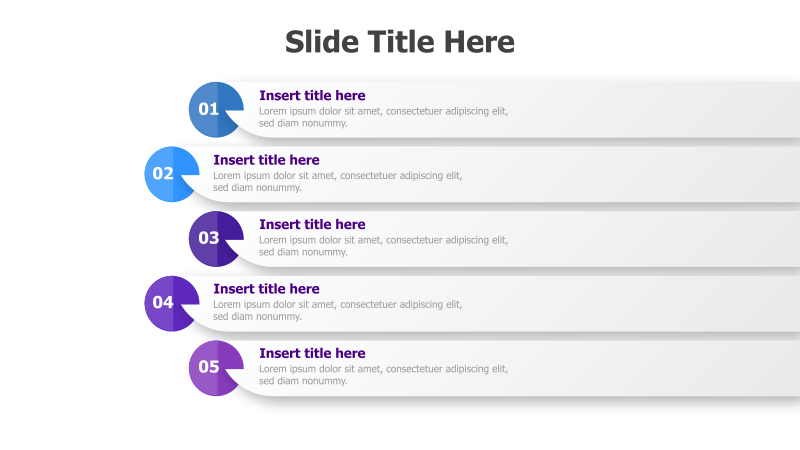Click Lorem ipsum text under item 01
This screenshot has width=800, height=450.
point(383,117)
